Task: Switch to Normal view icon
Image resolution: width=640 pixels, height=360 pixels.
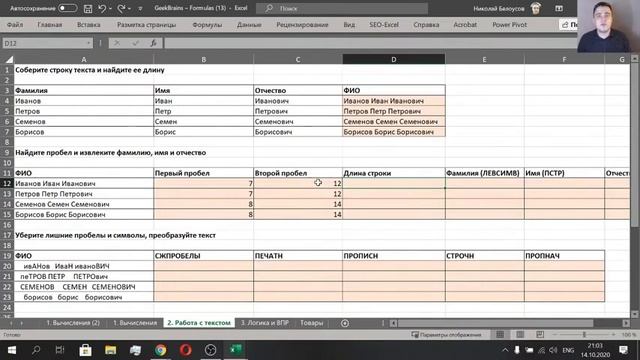Action: [x=500, y=335]
